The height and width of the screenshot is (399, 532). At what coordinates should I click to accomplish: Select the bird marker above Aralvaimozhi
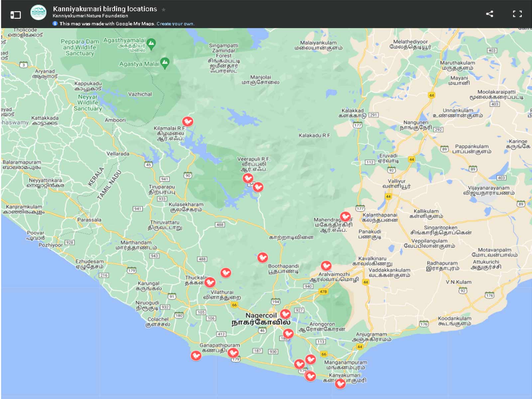[x=326, y=266]
